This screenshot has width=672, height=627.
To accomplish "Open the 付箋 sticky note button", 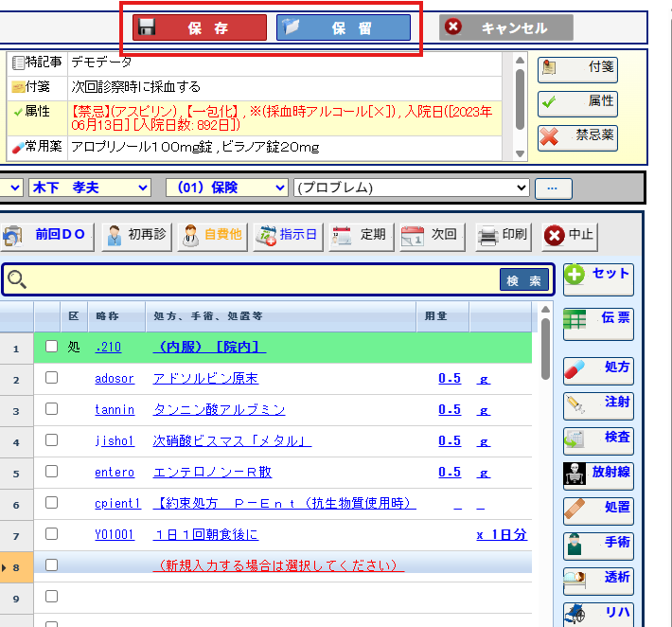I will tap(577, 69).
